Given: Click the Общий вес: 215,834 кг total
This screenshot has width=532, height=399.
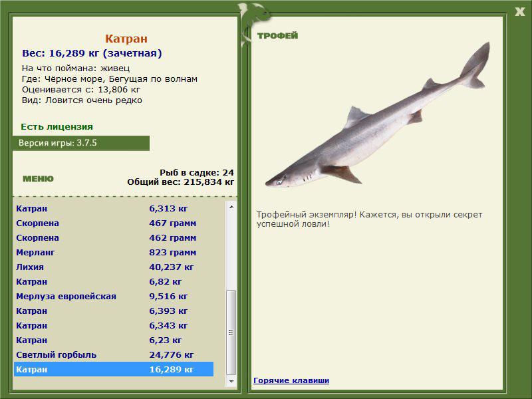Looking at the screenshot, I should pyautogui.click(x=180, y=182).
